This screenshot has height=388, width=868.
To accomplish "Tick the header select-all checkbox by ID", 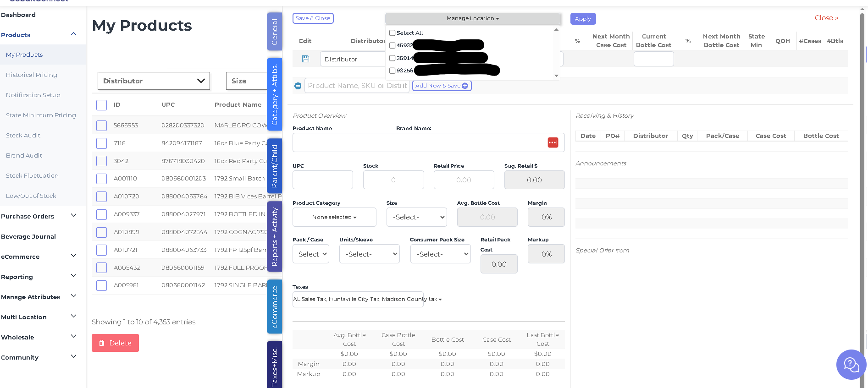I will point(101,105).
